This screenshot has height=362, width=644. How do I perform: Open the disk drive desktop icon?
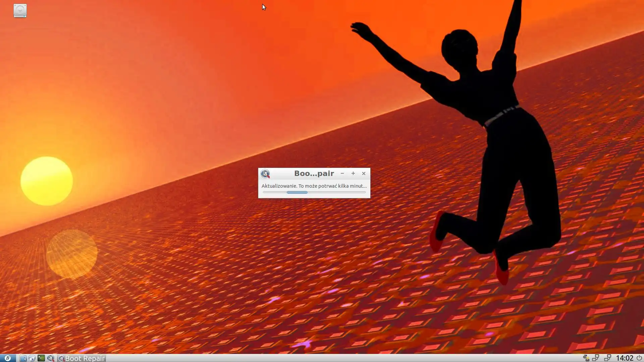tap(20, 11)
